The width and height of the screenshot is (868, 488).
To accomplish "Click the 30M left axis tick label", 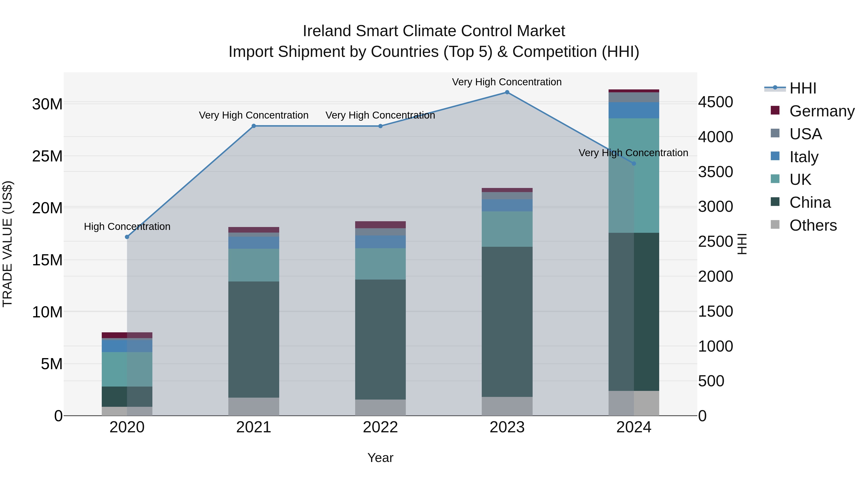I will click(47, 104).
